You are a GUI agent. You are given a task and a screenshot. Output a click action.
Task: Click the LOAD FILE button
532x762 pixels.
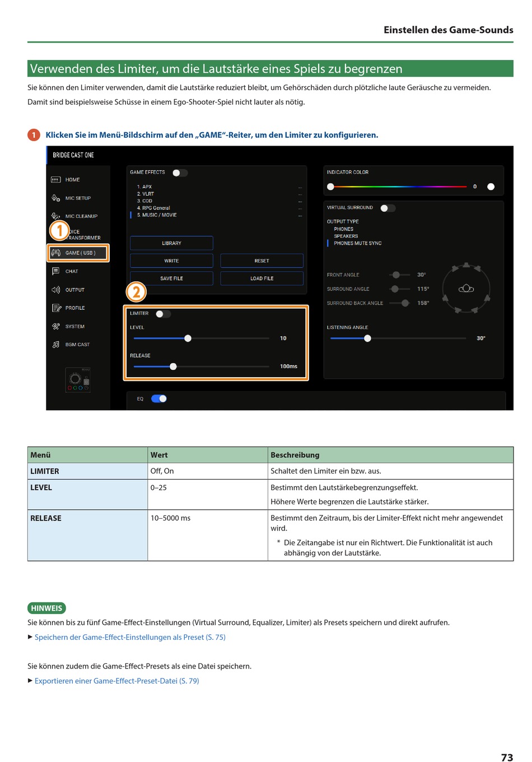[x=262, y=278]
